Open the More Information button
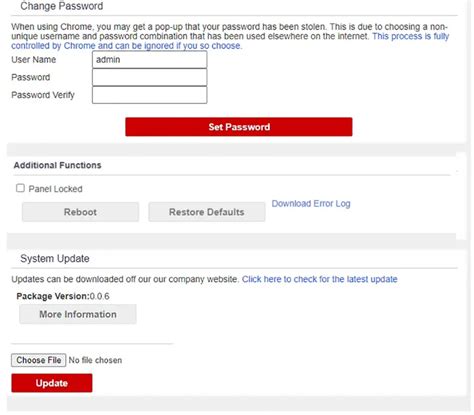Image resolution: width=474 pixels, height=415 pixels. click(78, 314)
